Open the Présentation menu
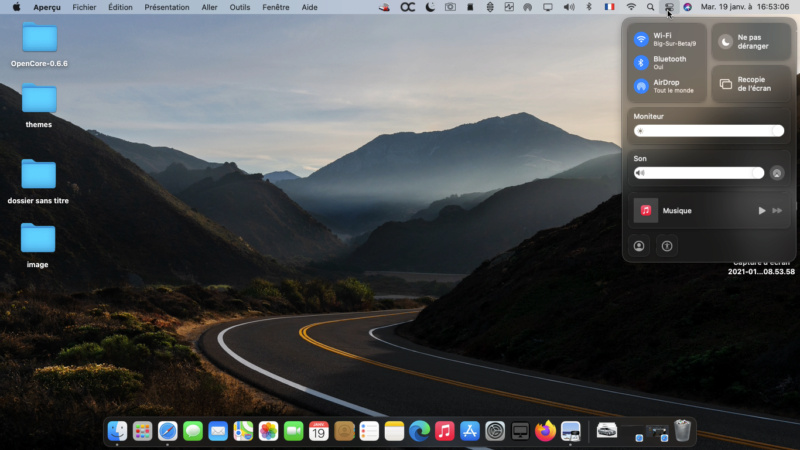 pos(167,7)
